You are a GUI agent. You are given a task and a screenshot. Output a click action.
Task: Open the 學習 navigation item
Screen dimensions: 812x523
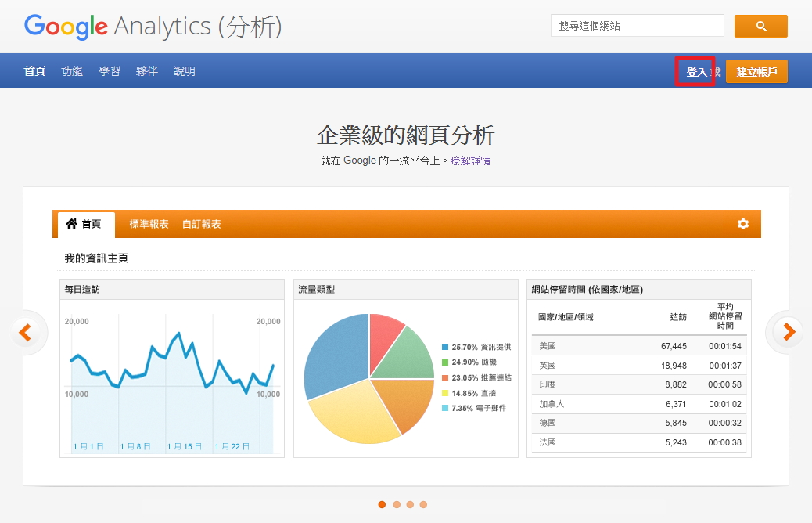tap(110, 71)
